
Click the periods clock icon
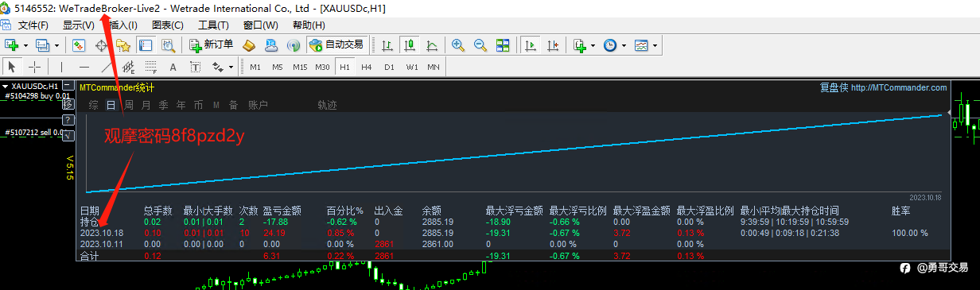click(x=610, y=45)
